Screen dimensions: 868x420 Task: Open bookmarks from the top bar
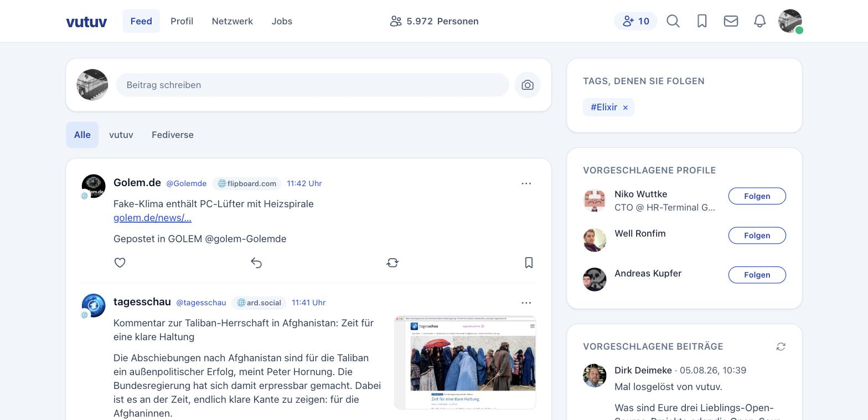pos(702,21)
